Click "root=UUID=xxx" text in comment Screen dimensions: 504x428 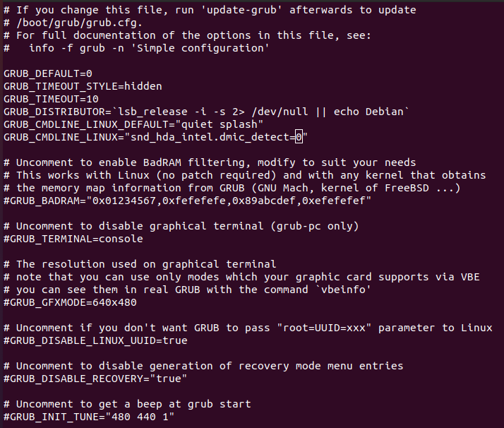pos(324,328)
